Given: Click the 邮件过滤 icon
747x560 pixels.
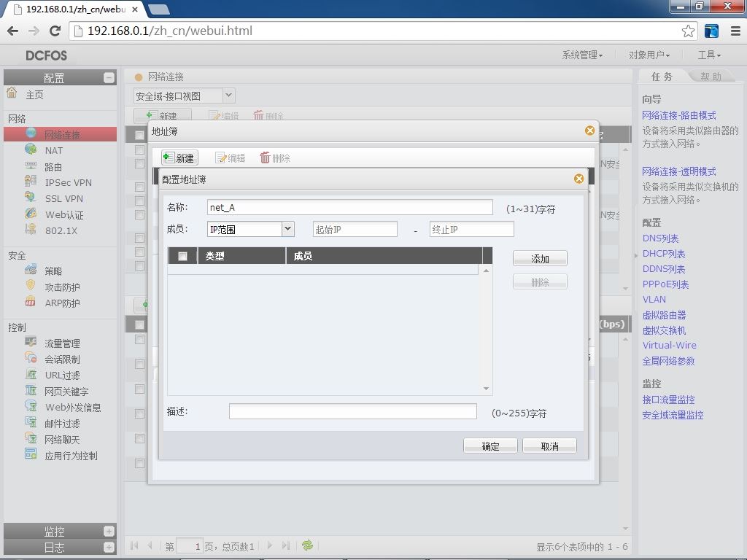Looking at the screenshot, I should pos(31,422).
